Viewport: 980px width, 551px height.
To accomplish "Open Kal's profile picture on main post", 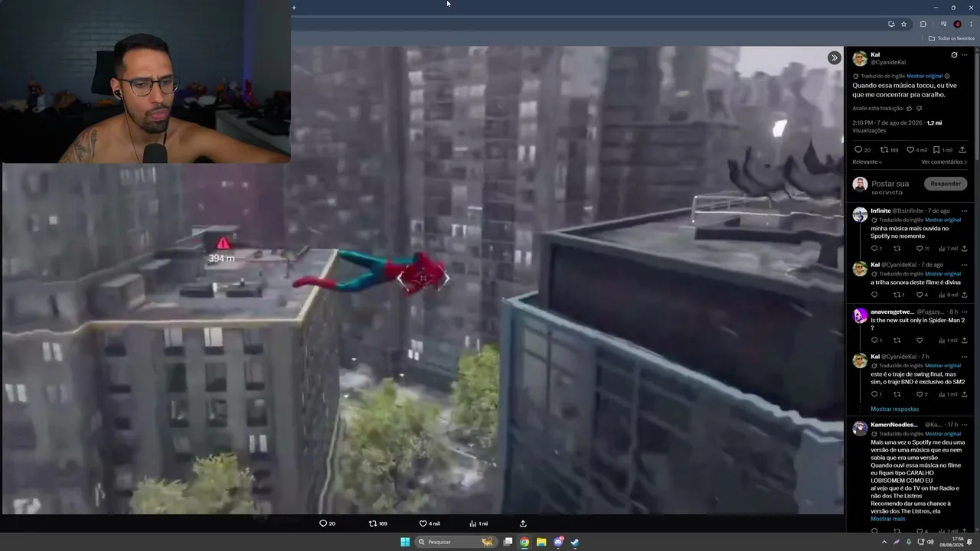I will point(860,58).
